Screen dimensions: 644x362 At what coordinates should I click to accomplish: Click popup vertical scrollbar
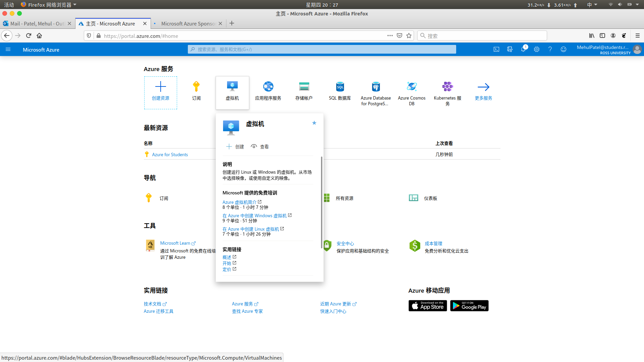[321, 202]
